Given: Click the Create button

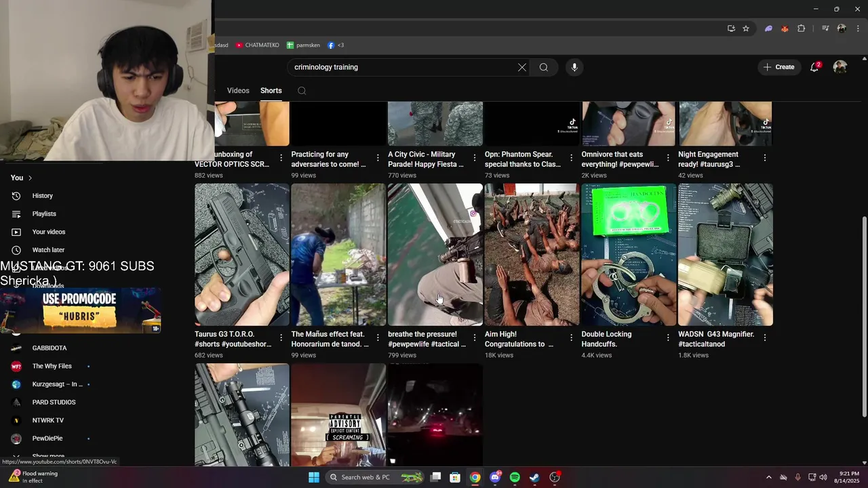Looking at the screenshot, I should (x=778, y=67).
